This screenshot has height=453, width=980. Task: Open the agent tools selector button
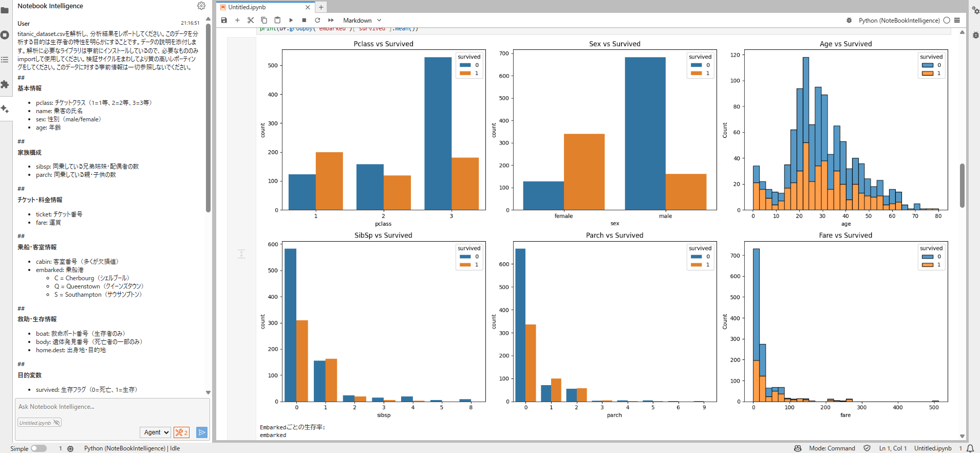pyautogui.click(x=181, y=432)
